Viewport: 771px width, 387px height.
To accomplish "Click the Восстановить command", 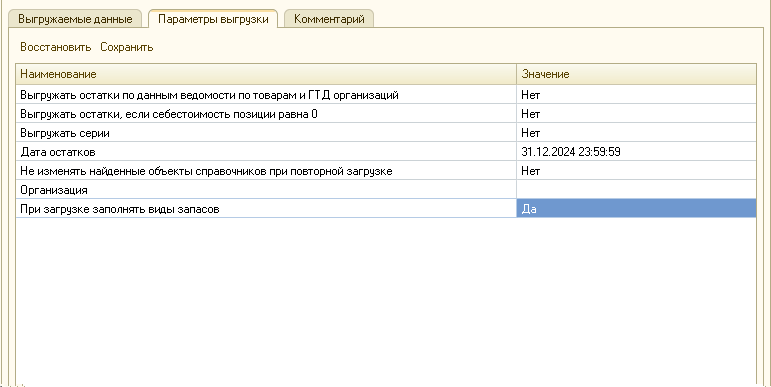I will point(56,47).
